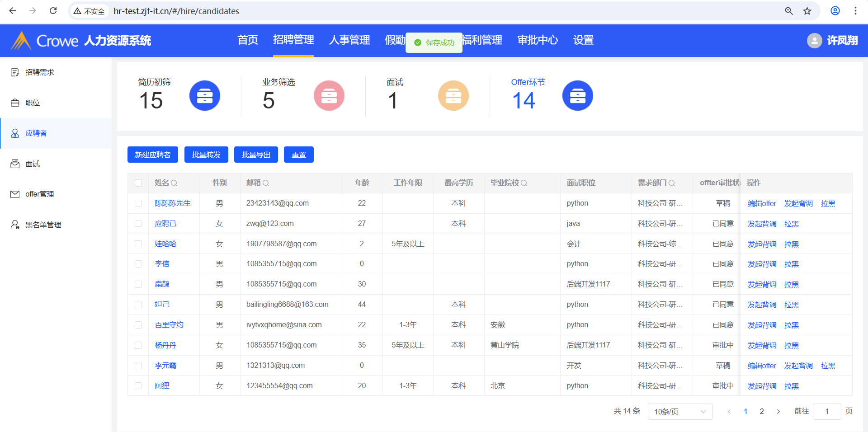This screenshot has width=868, height=432.
Task: Click the search icon beside 毕业院校 column
Action: point(524,183)
